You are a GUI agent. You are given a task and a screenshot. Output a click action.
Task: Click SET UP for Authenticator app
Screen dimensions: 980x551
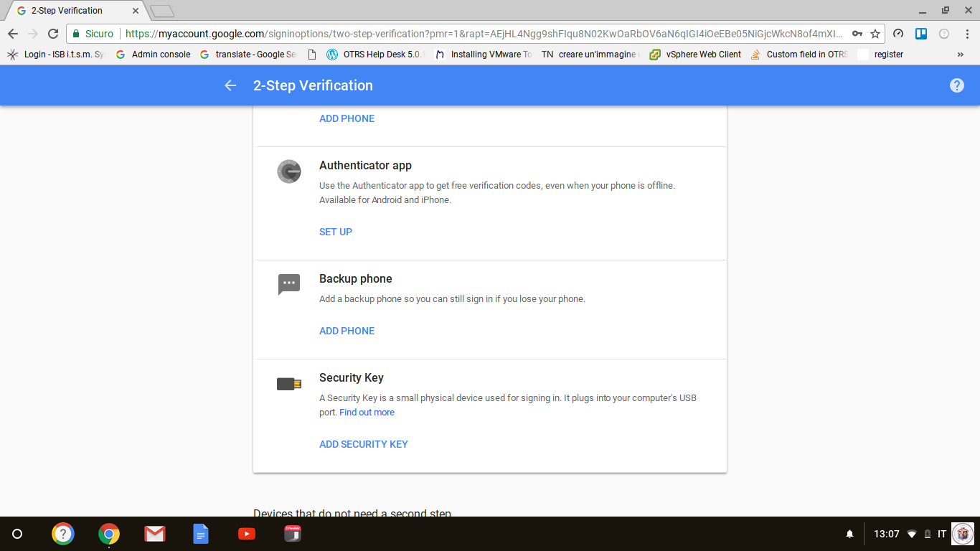336,232
